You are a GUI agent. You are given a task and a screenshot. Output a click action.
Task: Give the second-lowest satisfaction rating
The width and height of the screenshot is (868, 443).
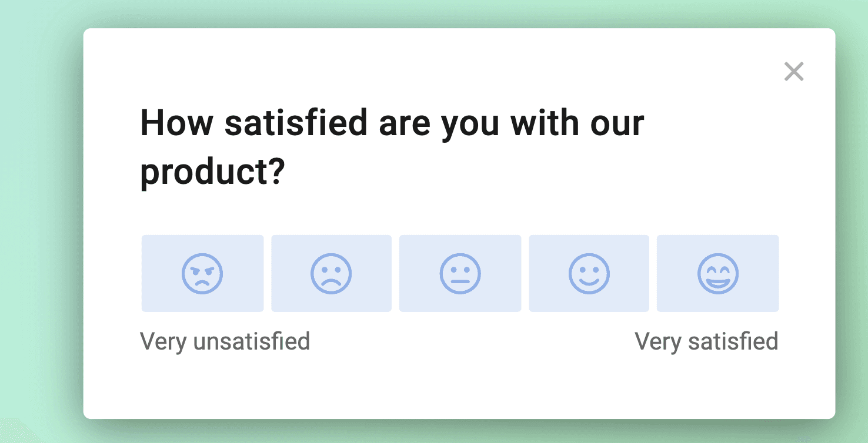click(x=331, y=274)
